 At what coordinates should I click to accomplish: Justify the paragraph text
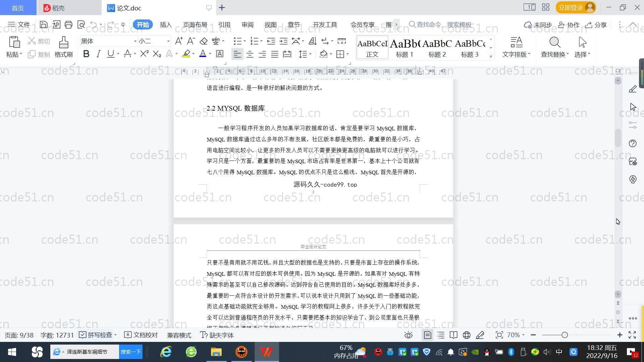275,54
